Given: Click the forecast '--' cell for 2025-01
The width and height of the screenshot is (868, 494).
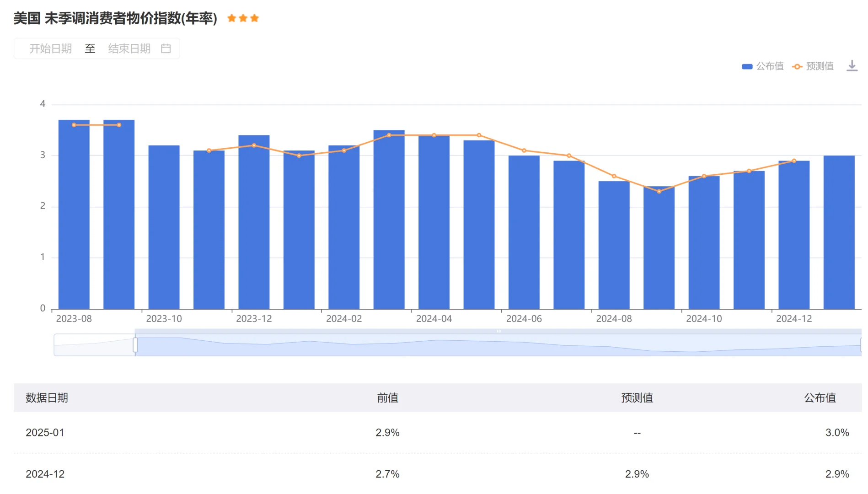Looking at the screenshot, I should [637, 433].
